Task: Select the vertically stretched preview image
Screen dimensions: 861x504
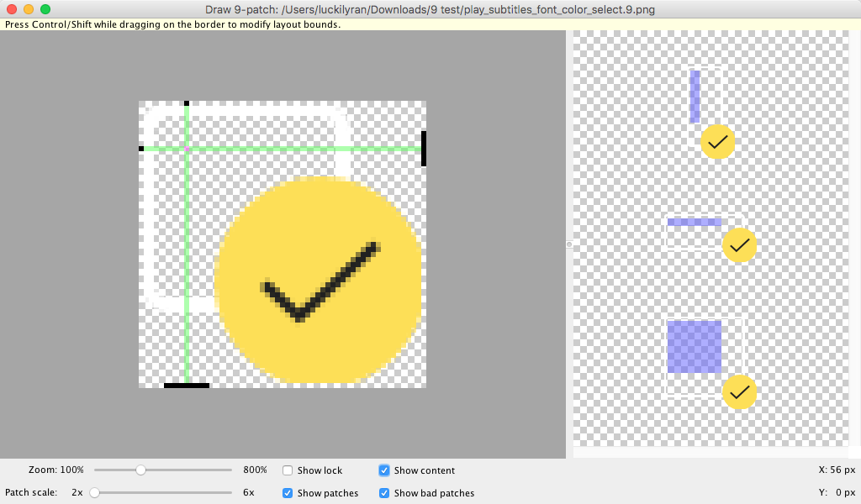Action: pos(711,113)
